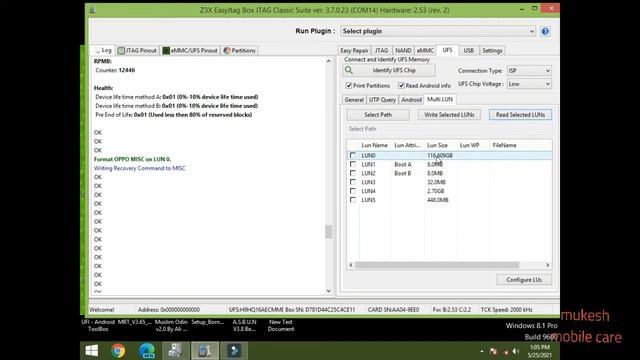Open the New Text Document desktop shortcut

point(281,325)
